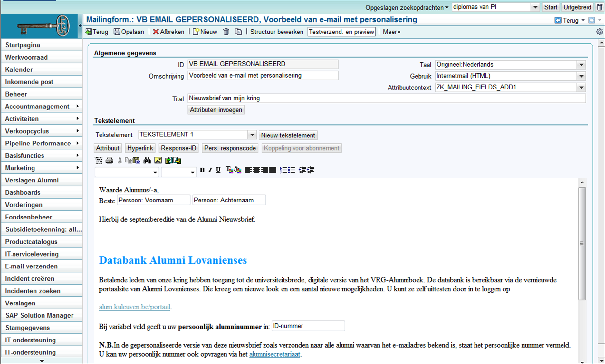The width and height of the screenshot is (605, 364).
Task: Open Startpagina in the sidebar
Action: pos(42,45)
